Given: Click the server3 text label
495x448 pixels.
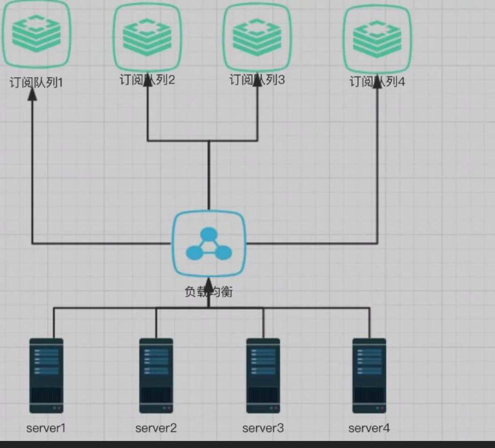Looking at the screenshot, I should [263, 428].
